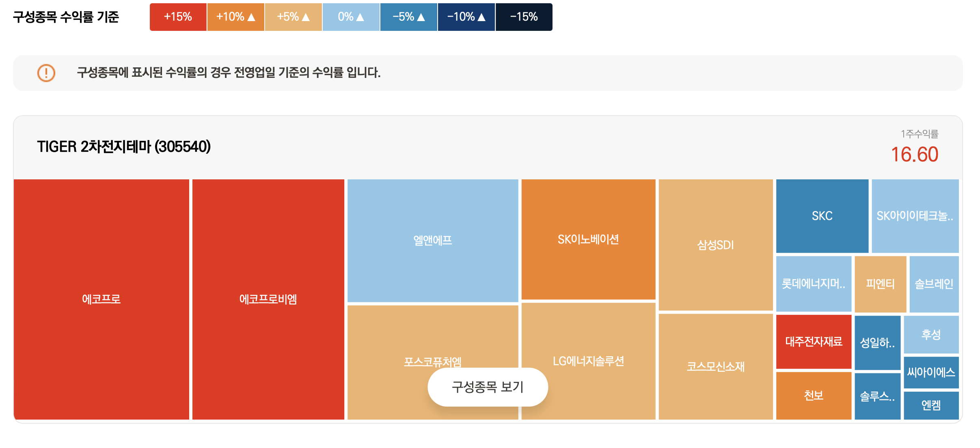Click the +15% red legend swatch
980x448 pixels.
pos(178,17)
